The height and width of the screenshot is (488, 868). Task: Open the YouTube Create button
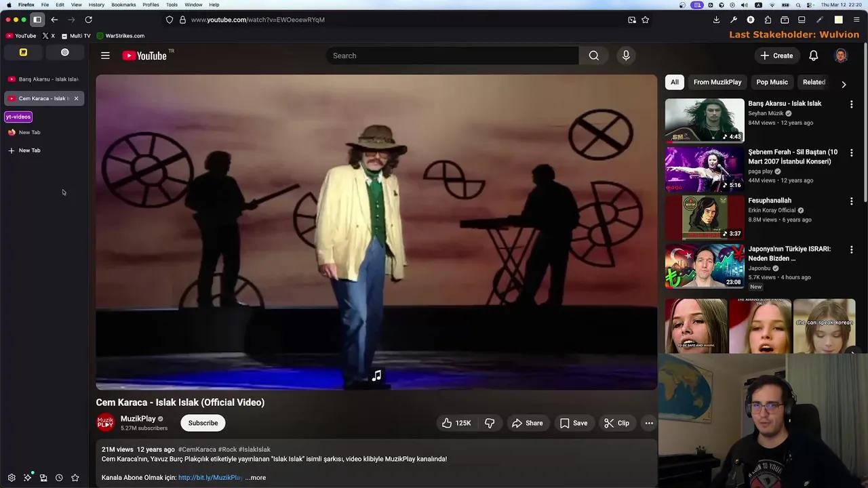coord(776,56)
